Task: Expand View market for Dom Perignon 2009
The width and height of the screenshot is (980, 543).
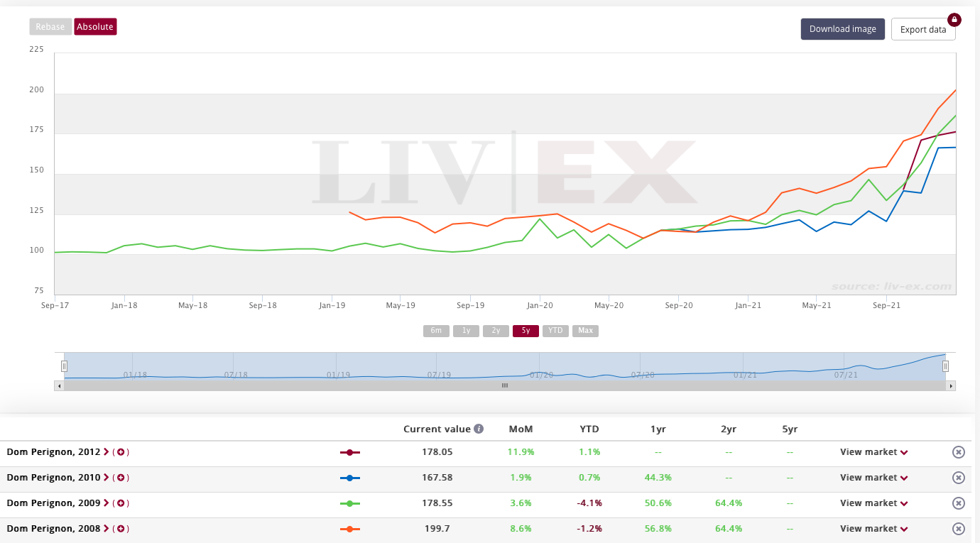Action: 873,503
